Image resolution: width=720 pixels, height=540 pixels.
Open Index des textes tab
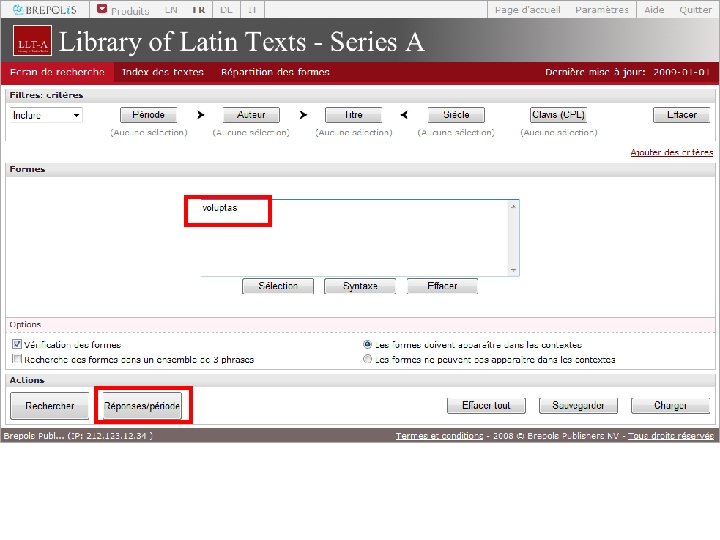(x=163, y=72)
